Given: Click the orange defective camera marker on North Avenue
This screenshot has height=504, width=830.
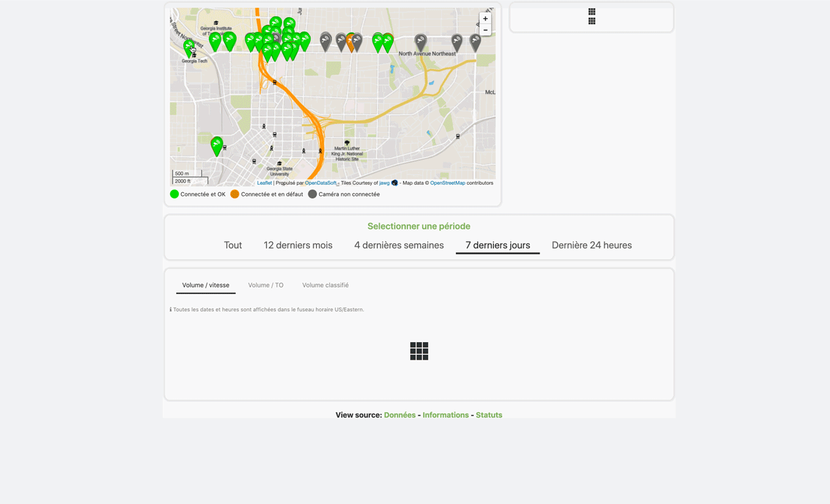Looking at the screenshot, I should (351, 41).
